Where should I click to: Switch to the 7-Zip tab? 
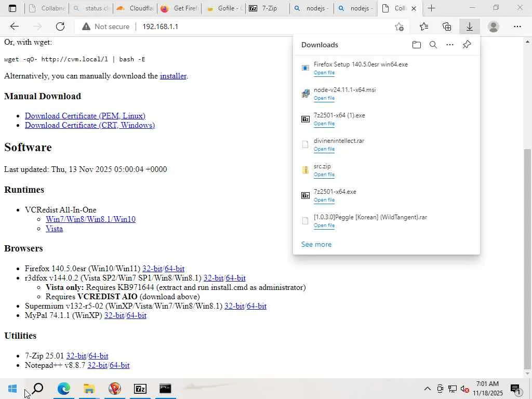[268, 8]
